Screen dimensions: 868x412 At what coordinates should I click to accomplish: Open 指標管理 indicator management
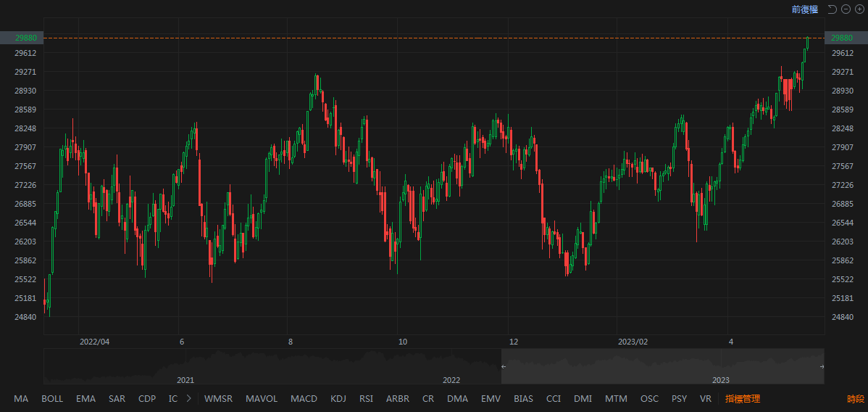click(x=743, y=399)
